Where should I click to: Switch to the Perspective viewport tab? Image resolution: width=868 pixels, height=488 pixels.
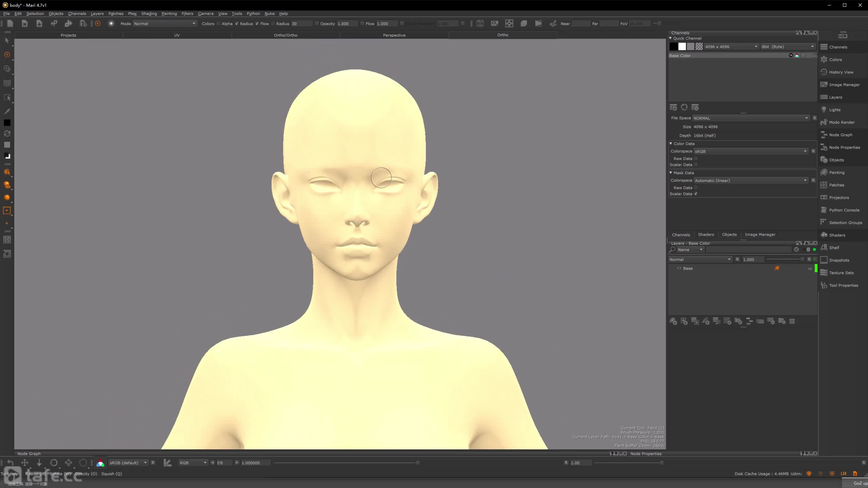pyautogui.click(x=394, y=35)
